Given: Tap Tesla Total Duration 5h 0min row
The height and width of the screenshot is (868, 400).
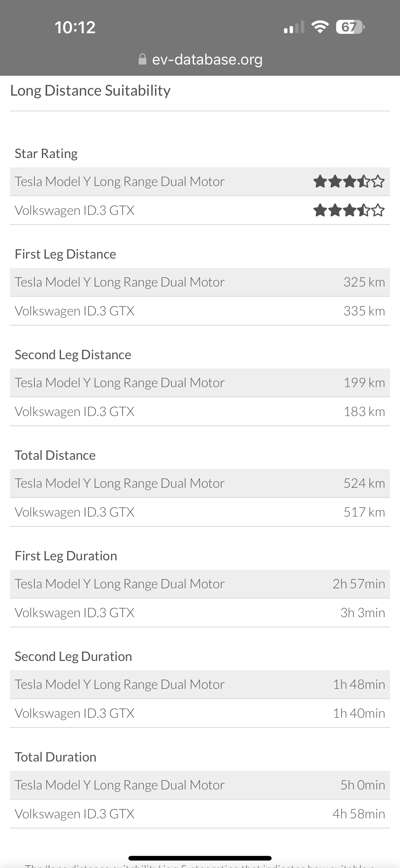Looking at the screenshot, I should click(200, 785).
